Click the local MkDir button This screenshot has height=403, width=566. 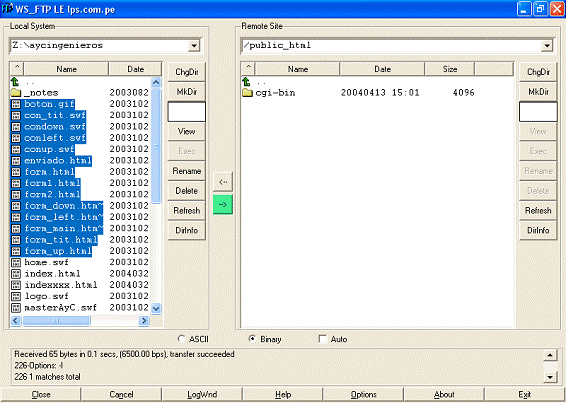click(x=187, y=92)
